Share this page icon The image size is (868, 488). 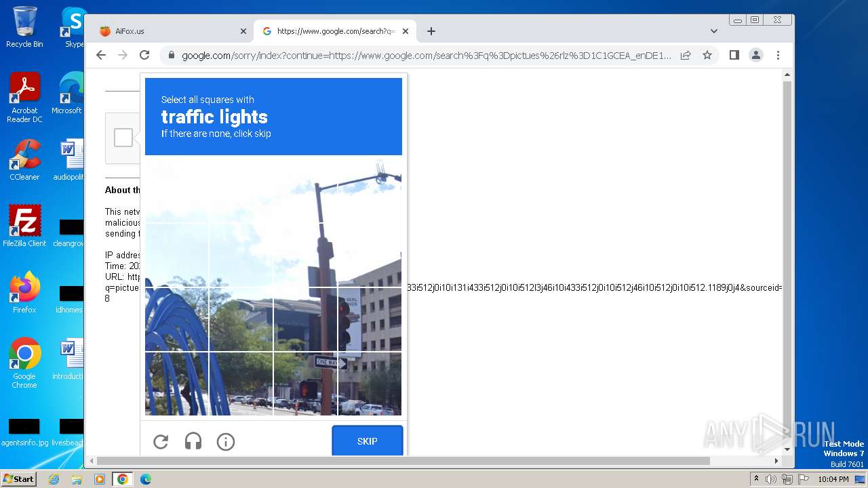(x=686, y=55)
